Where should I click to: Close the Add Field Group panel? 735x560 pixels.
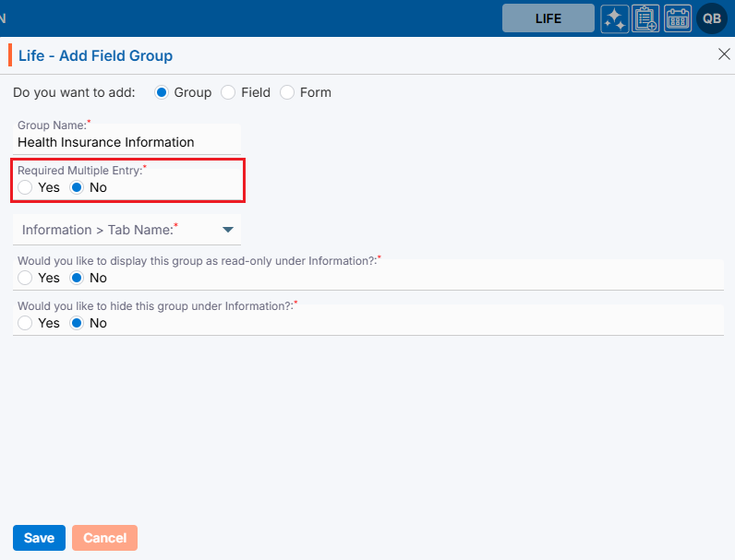(724, 54)
